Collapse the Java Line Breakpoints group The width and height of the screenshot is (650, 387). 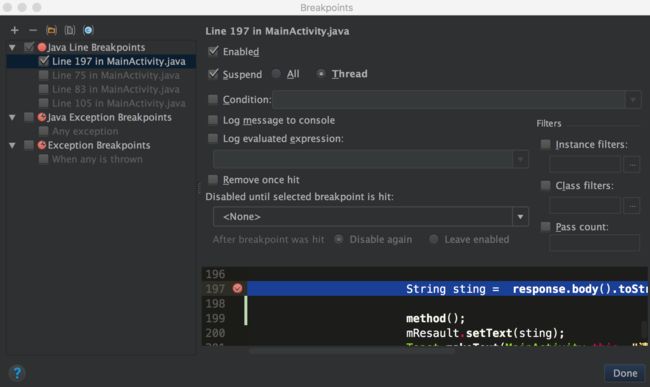pos(12,47)
